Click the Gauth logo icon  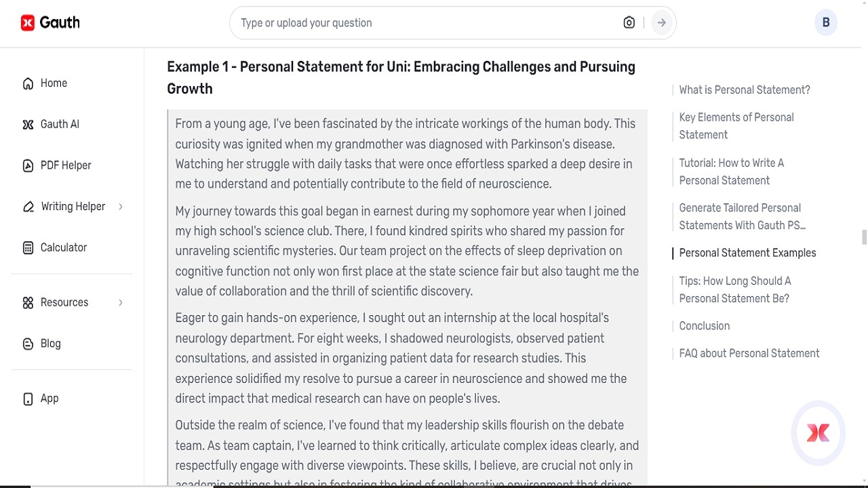point(26,22)
